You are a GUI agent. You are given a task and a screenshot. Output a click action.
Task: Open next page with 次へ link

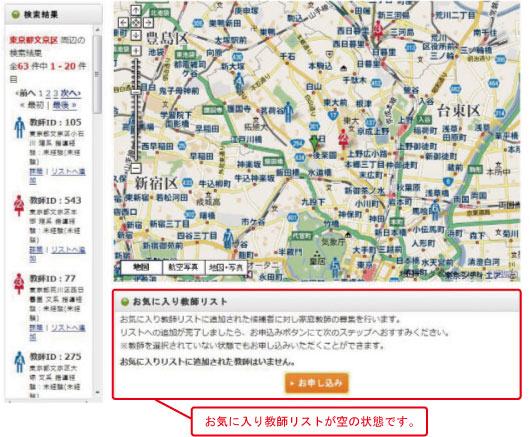coord(70,93)
